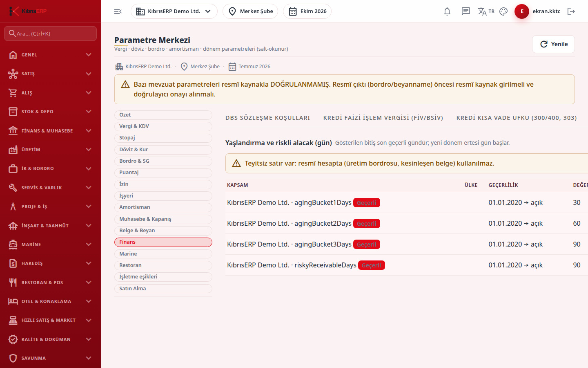The width and height of the screenshot is (588, 368).
Task: Open the Stok & Depo archive icon
Action: click(13, 112)
